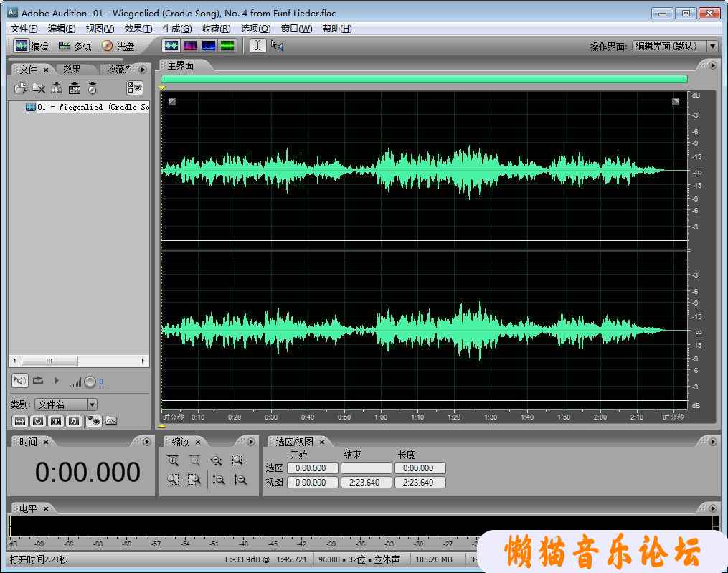
Task: Toggle show video files filter
Action: pyautogui.click(x=56, y=421)
